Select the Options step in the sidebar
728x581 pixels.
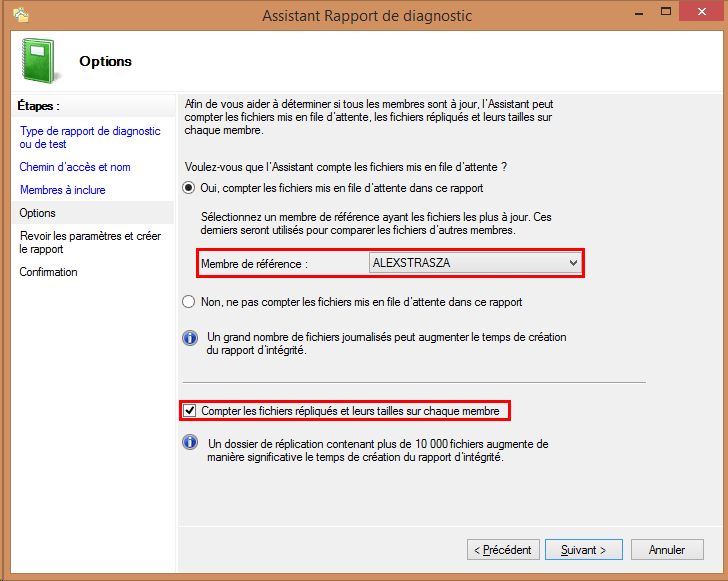click(38, 213)
